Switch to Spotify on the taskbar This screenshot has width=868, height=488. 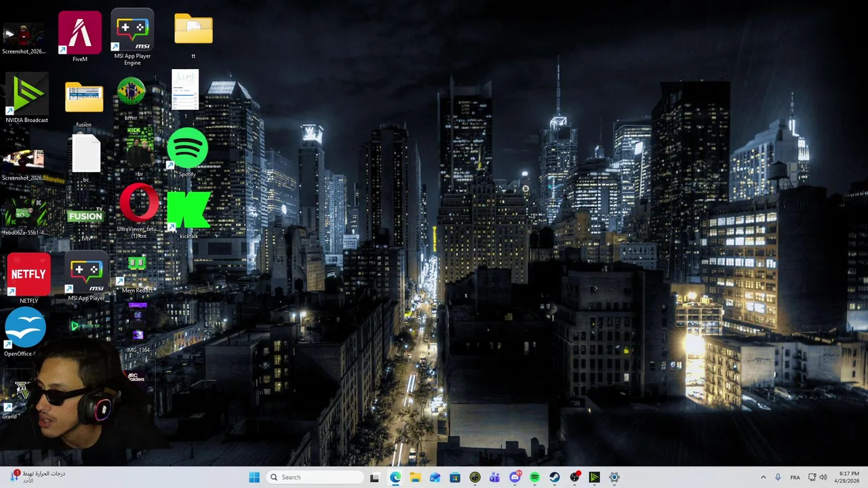(534, 477)
